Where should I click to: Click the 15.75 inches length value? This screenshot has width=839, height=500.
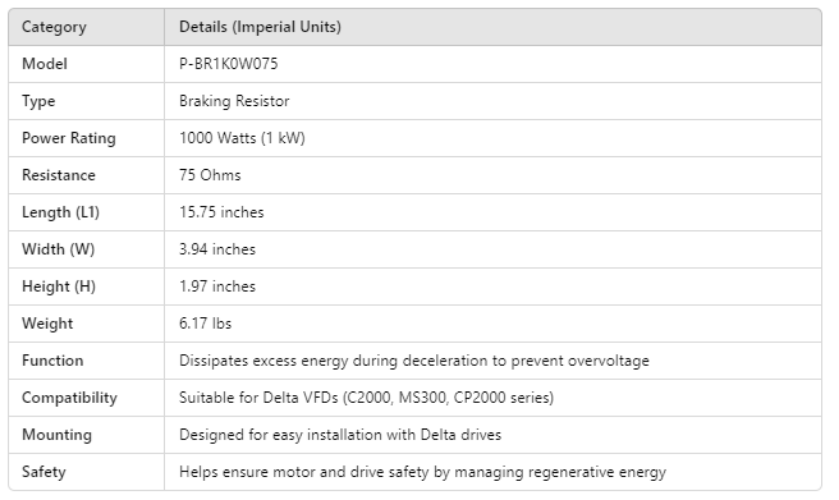tap(221, 212)
